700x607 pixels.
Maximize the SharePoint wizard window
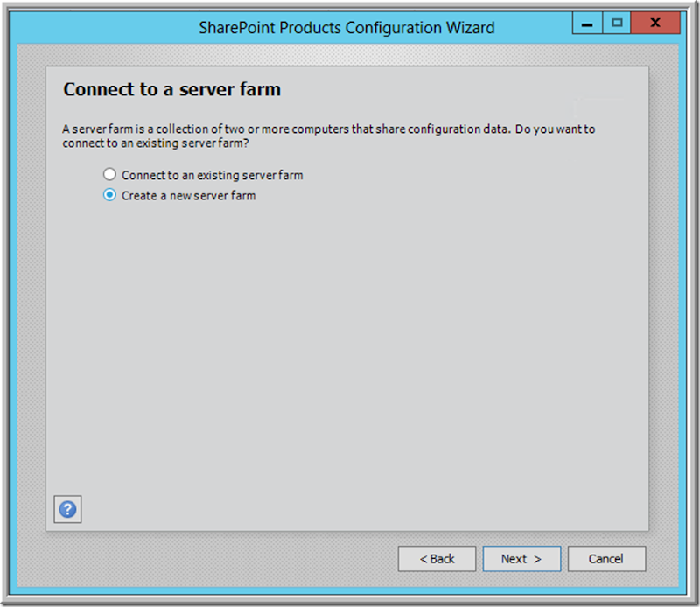617,24
